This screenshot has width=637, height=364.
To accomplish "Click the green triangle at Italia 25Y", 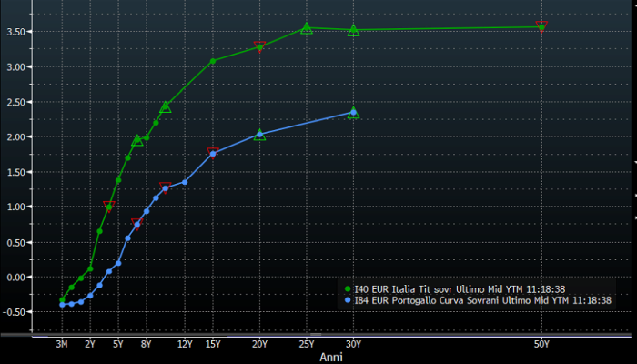I will [307, 28].
